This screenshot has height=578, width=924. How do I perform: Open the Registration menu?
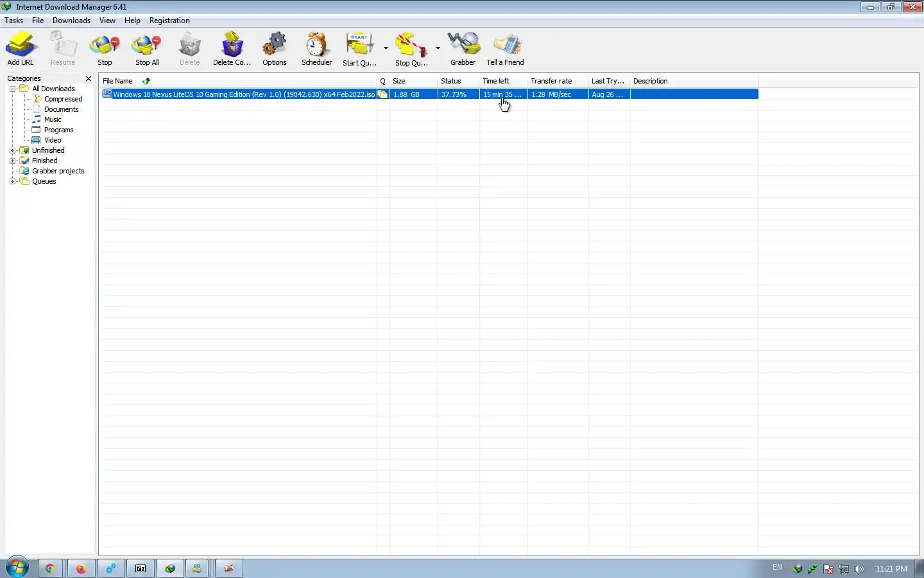point(169,21)
